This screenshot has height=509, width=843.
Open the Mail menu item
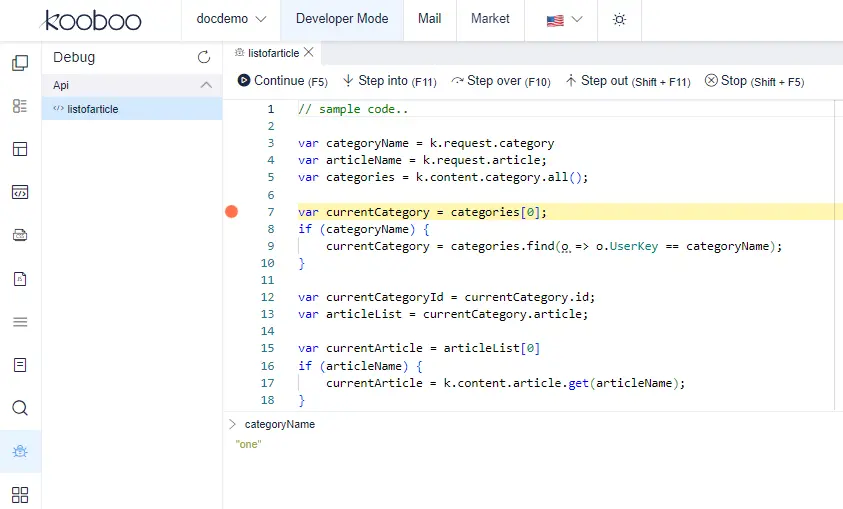point(429,20)
